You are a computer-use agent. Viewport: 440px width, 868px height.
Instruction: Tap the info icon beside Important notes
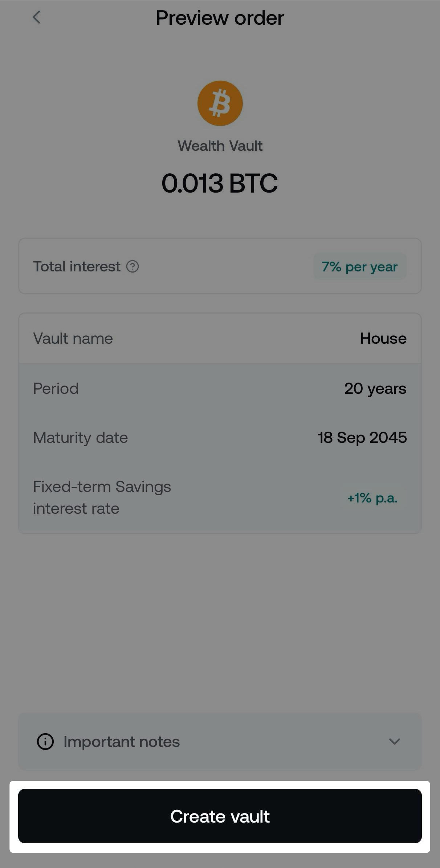click(45, 742)
